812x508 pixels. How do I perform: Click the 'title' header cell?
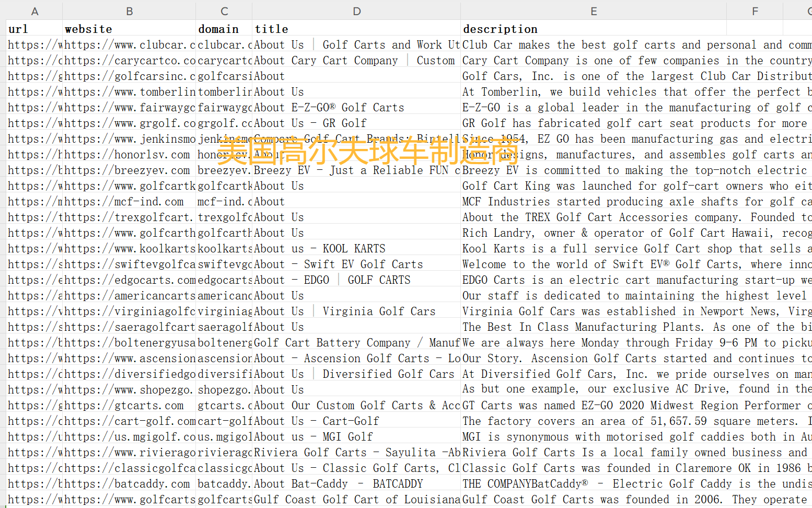[356, 29]
